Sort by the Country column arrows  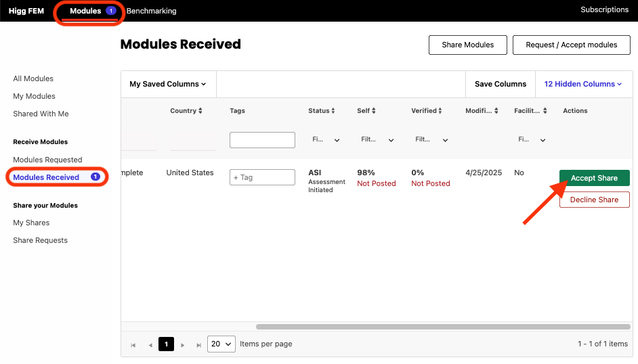200,111
